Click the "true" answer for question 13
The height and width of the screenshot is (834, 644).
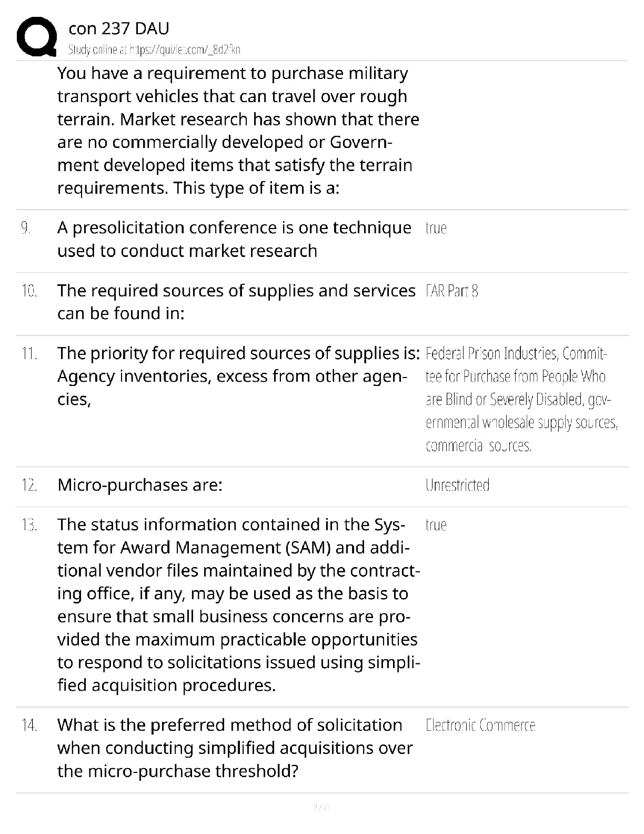click(x=436, y=525)
